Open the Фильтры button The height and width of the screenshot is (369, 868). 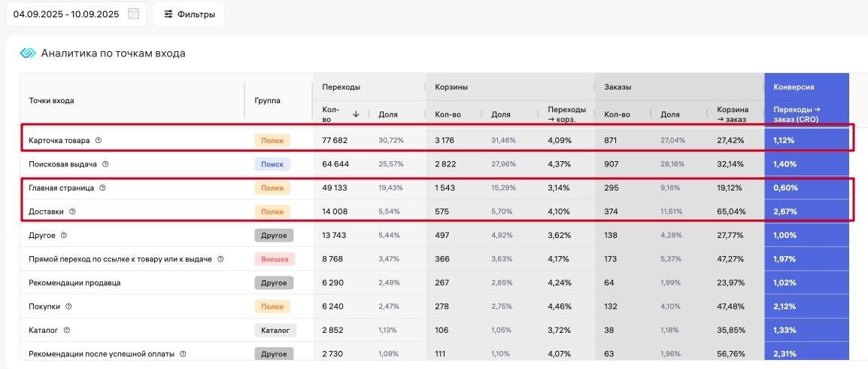(x=189, y=14)
